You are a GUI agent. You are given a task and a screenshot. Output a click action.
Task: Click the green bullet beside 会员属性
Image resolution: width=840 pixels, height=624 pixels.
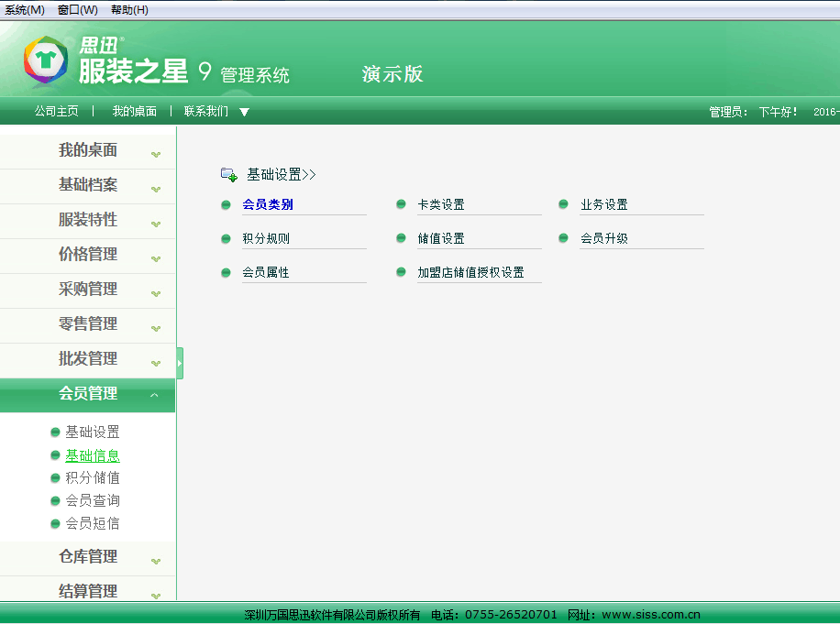[226, 273]
